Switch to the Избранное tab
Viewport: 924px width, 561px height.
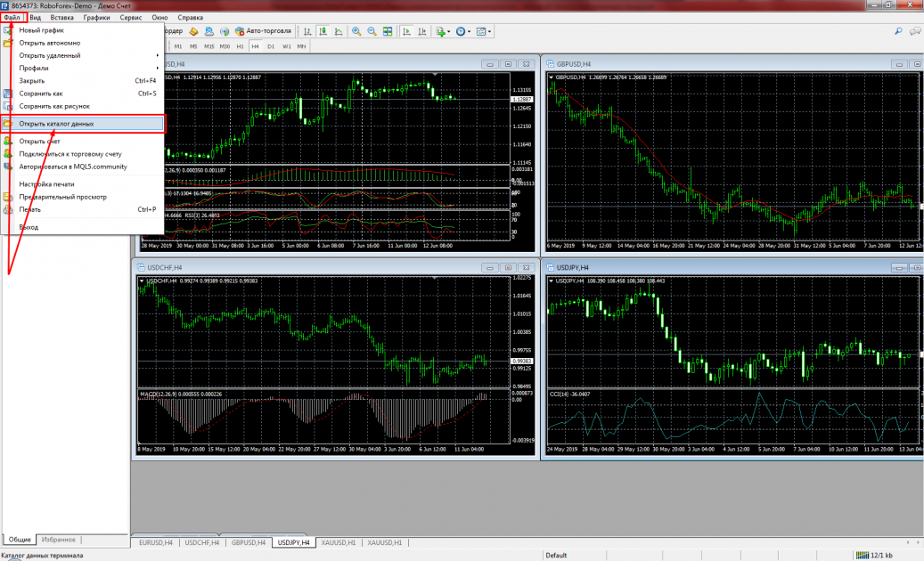pyautogui.click(x=60, y=539)
